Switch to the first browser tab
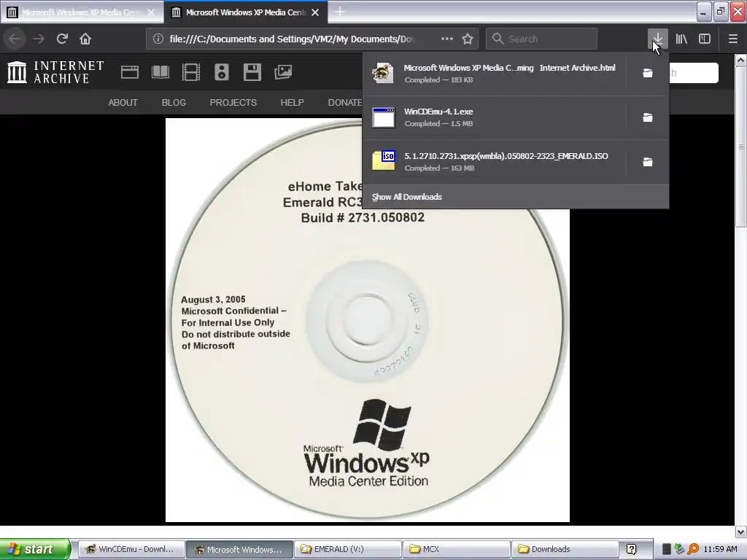The height and width of the screenshot is (560, 747). pyautogui.click(x=74, y=12)
